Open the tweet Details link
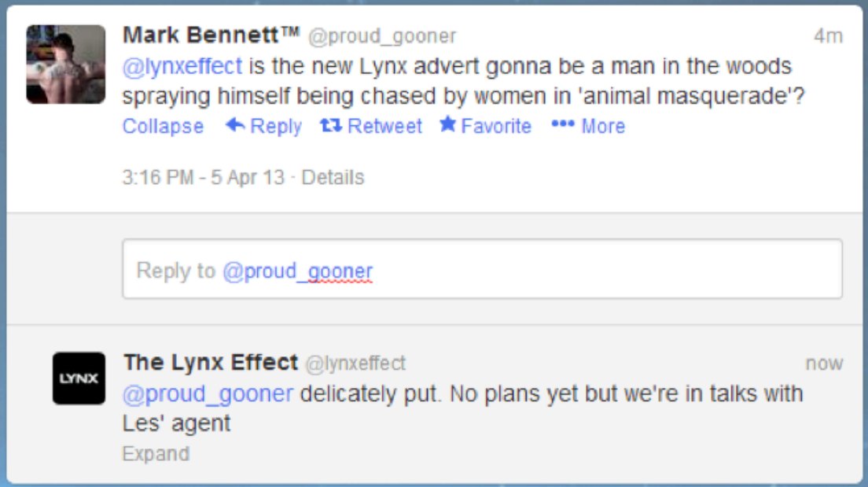Viewport: 868px width, 487px height. coord(333,177)
